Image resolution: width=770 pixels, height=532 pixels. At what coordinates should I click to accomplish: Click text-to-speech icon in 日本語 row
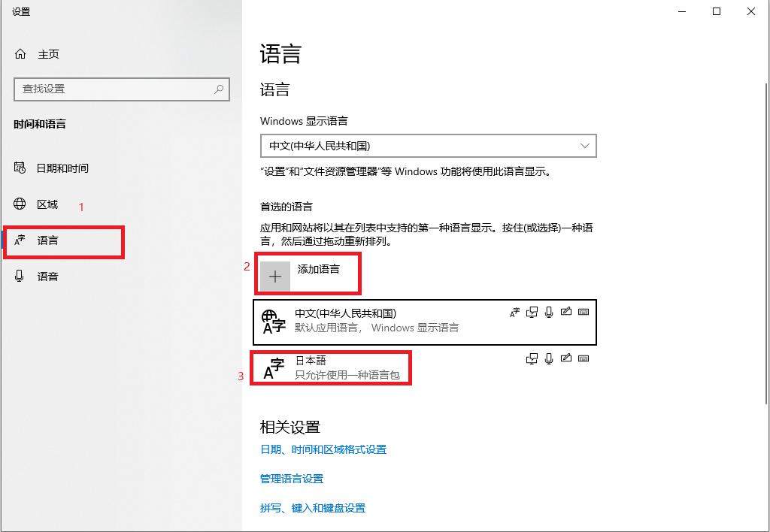coord(532,358)
